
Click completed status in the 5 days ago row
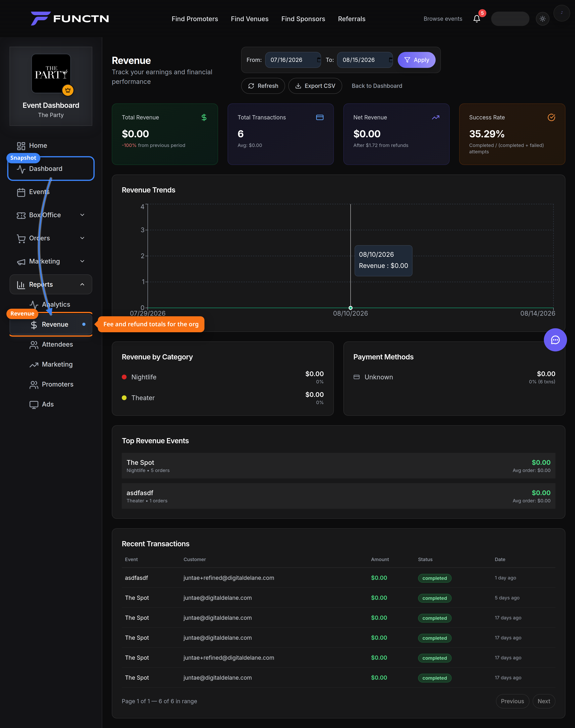[x=435, y=598]
